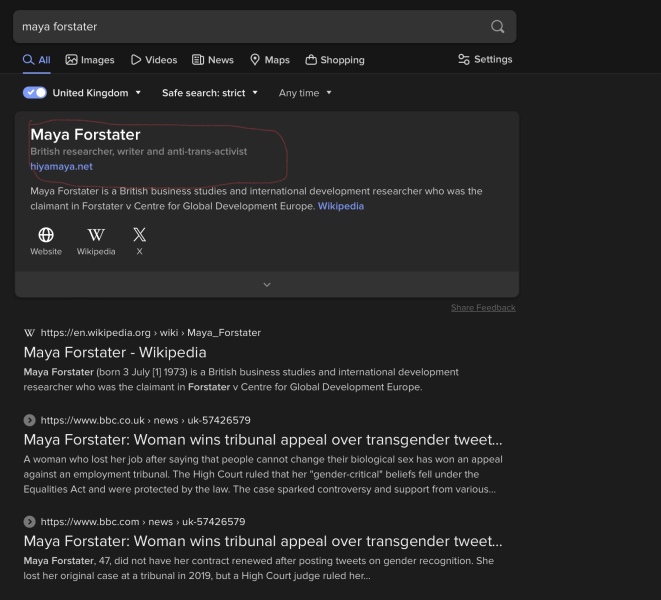Open the Website globe icon
This screenshot has width=661, height=600.
(46, 235)
